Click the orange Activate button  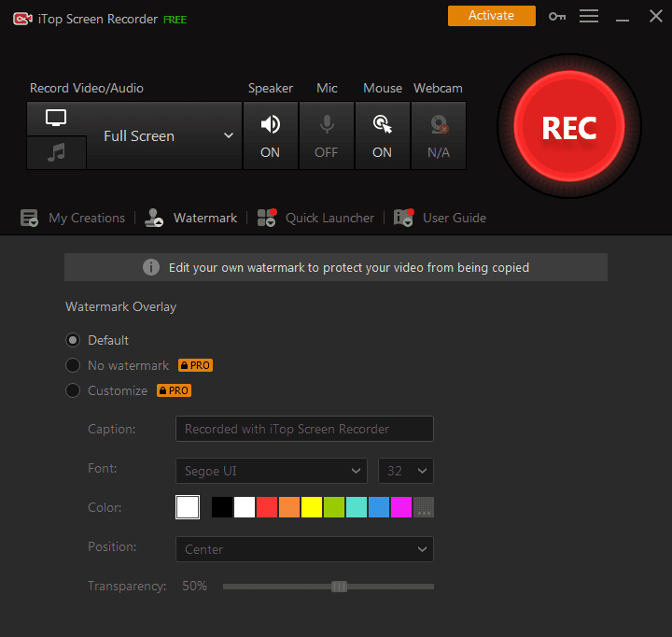click(x=492, y=16)
